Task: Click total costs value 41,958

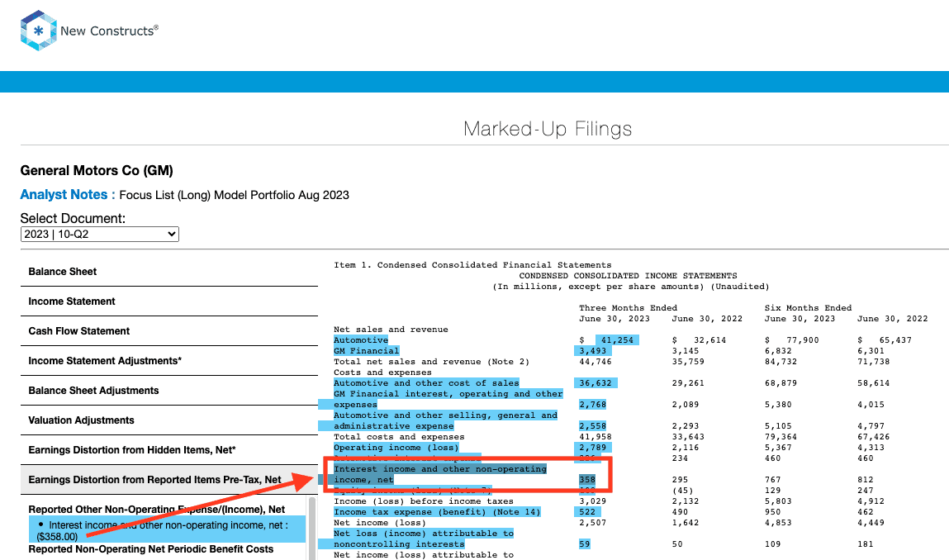Action: [595, 437]
